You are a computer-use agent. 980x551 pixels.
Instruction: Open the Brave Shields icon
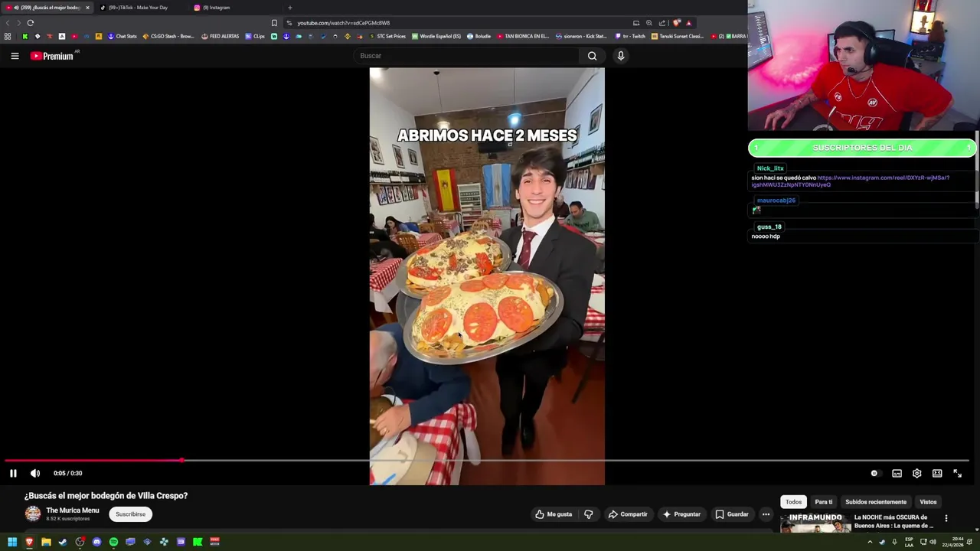(x=677, y=23)
